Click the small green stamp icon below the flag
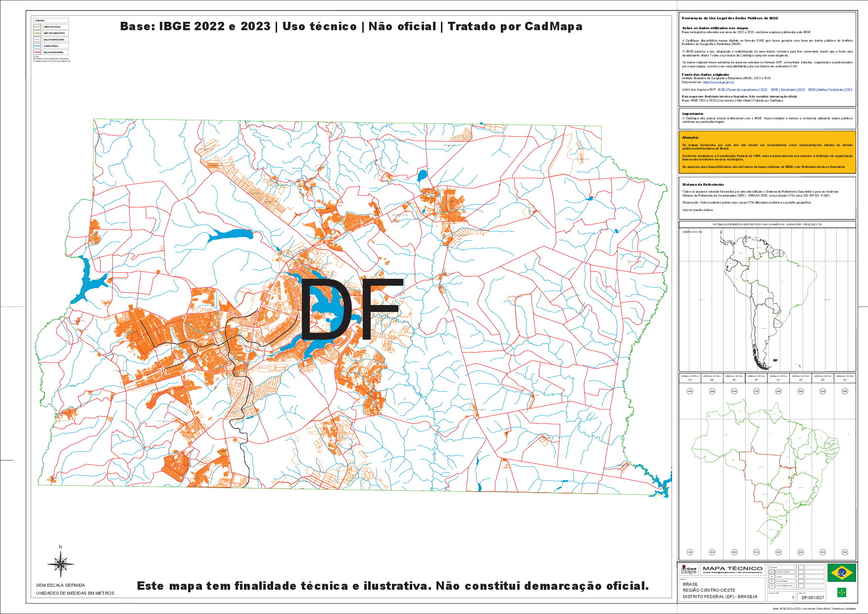The width and height of the screenshot is (868, 614). (x=841, y=593)
